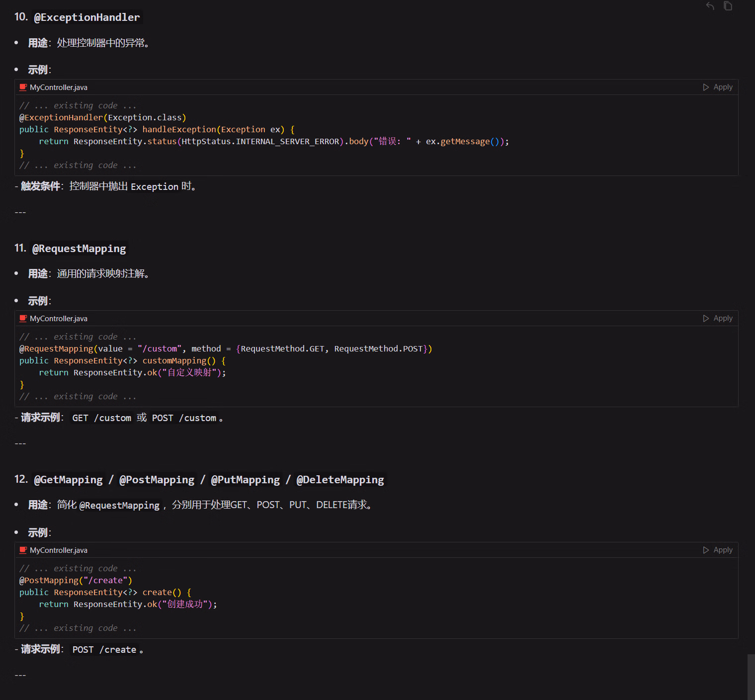Click the inline "GET /custom" request example
Image resolution: width=755 pixels, height=700 pixels.
pyautogui.click(x=101, y=418)
